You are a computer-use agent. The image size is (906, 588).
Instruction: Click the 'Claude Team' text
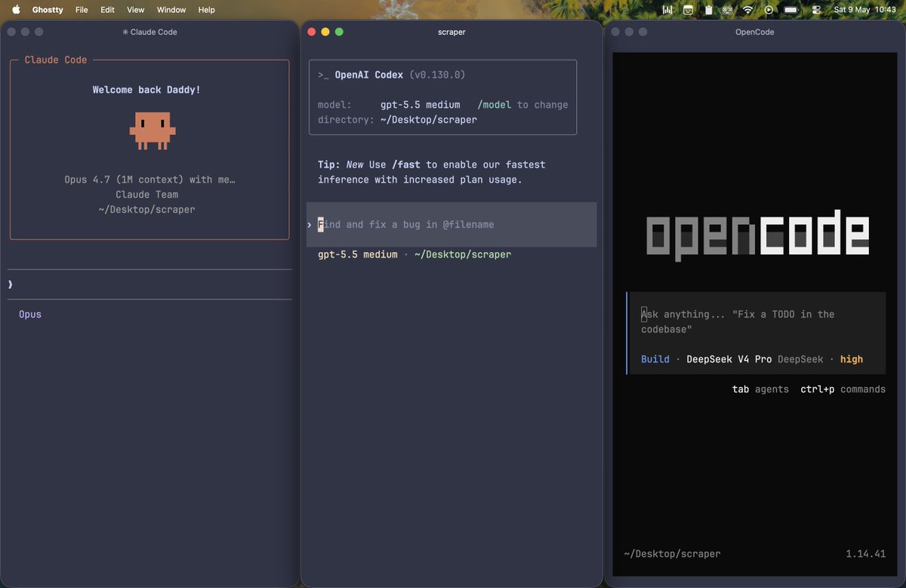coord(146,194)
